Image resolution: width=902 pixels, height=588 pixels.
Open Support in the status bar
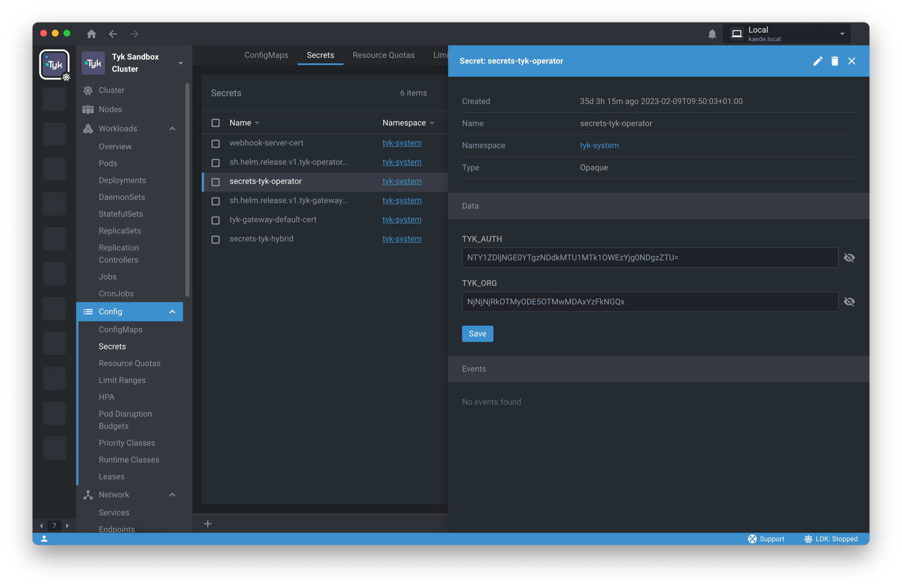(766, 539)
